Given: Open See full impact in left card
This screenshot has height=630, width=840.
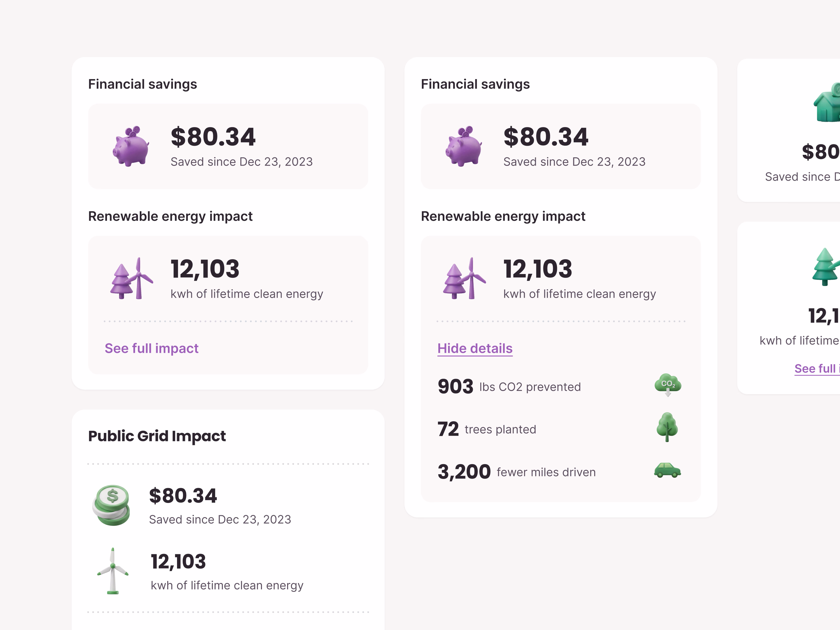Looking at the screenshot, I should pyautogui.click(x=151, y=348).
